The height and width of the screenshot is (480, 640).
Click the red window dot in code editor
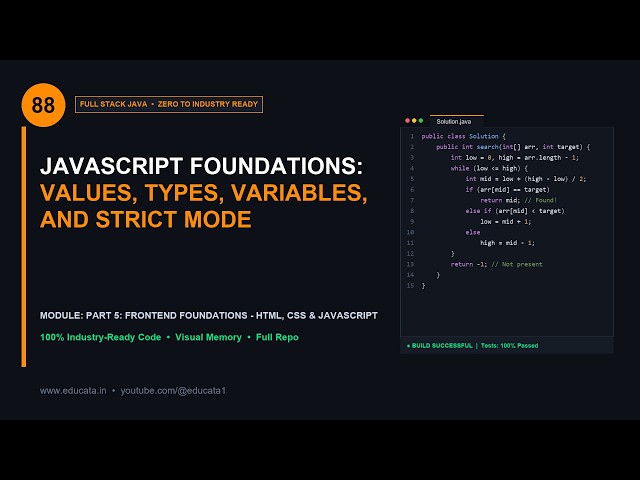tap(407, 121)
